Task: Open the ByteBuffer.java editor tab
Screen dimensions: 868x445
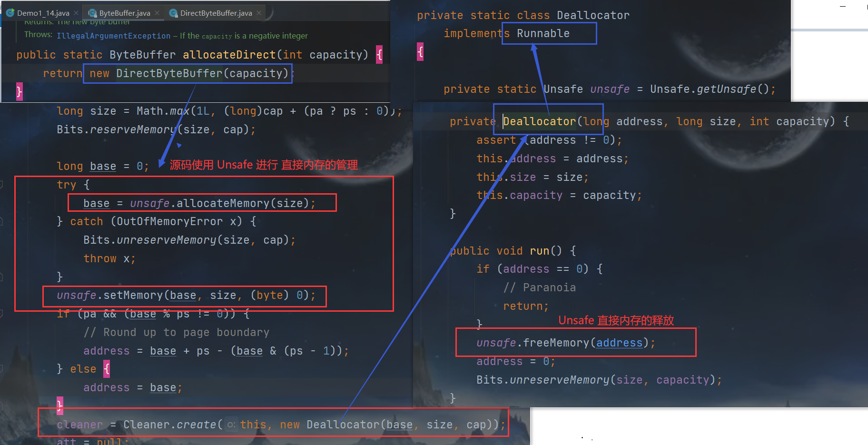Action: tap(124, 13)
